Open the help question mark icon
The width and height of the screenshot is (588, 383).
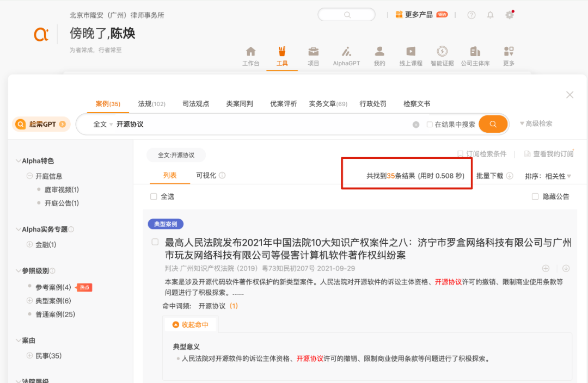point(471,15)
